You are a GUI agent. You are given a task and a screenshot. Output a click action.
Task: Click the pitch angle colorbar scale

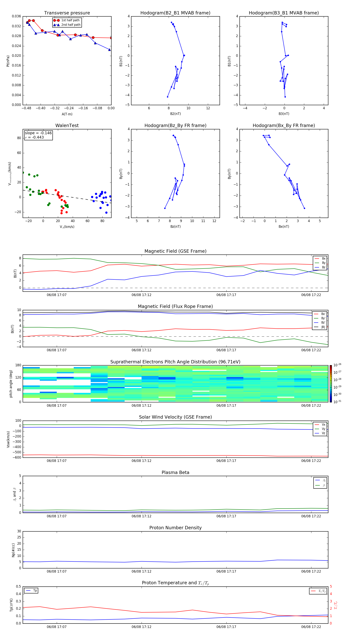click(x=331, y=383)
